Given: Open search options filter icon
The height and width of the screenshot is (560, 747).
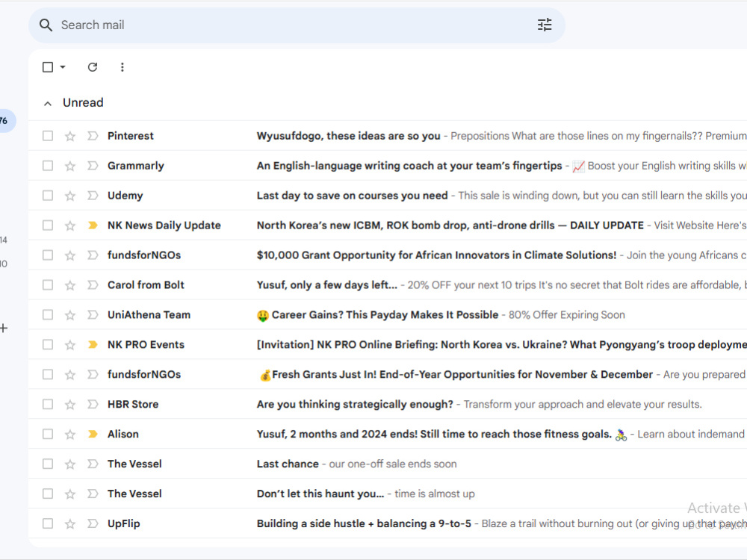Looking at the screenshot, I should (545, 25).
